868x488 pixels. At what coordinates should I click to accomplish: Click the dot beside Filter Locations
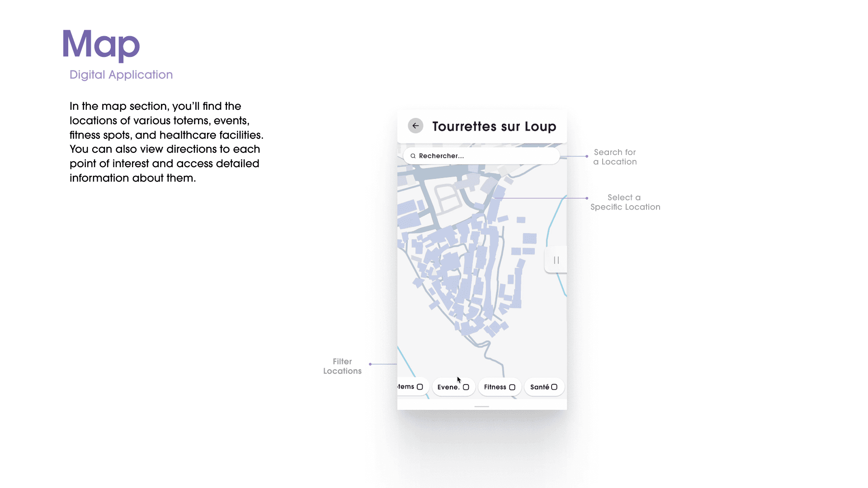370,364
